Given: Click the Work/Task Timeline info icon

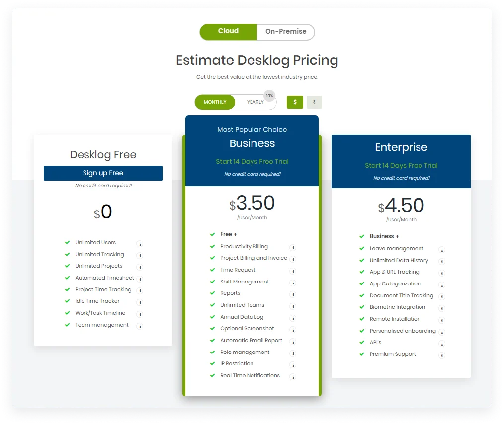Looking at the screenshot, I should [140, 314].
